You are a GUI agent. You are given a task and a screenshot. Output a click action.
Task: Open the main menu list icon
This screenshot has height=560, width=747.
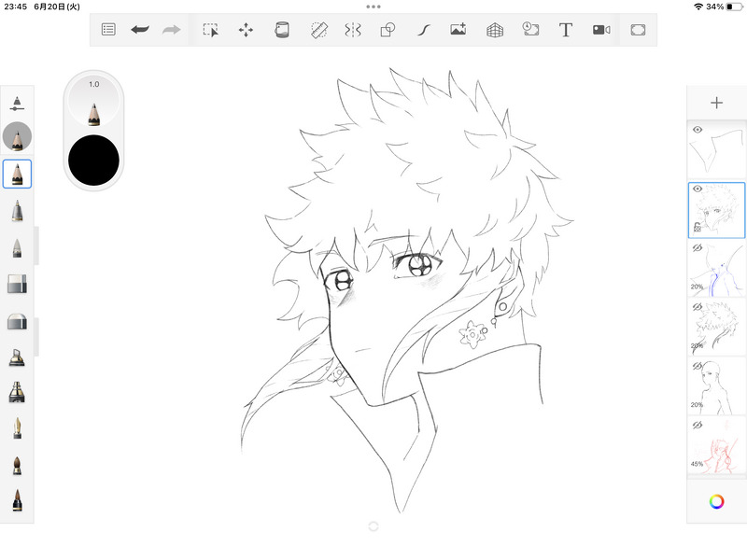click(108, 30)
